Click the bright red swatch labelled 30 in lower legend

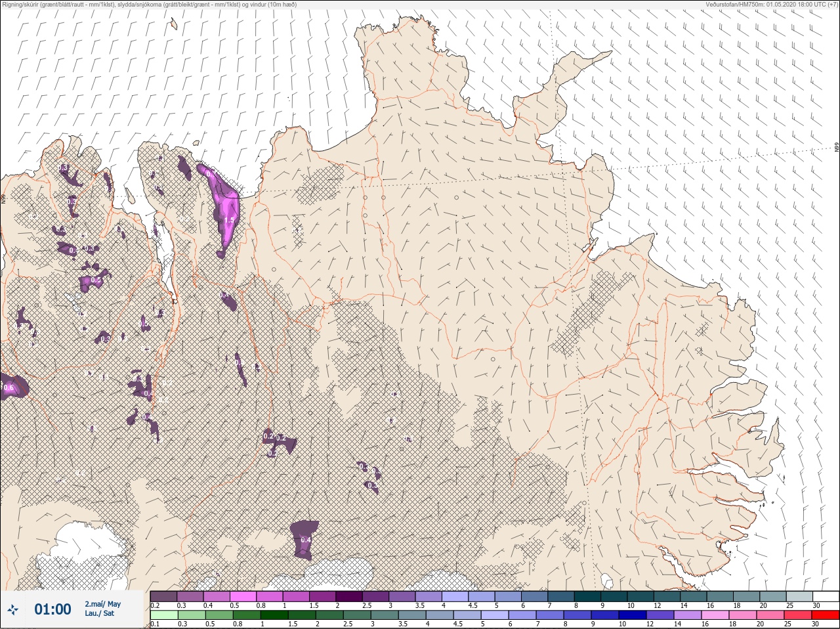click(x=826, y=615)
